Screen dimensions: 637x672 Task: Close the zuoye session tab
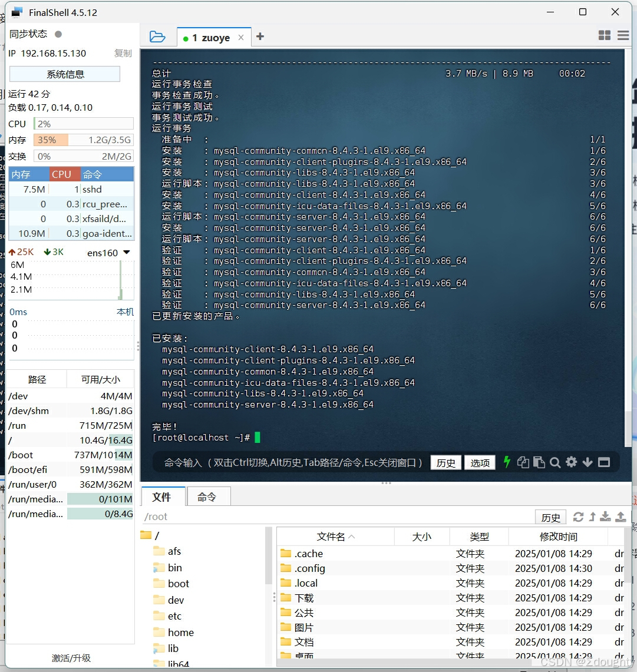point(241,38)
